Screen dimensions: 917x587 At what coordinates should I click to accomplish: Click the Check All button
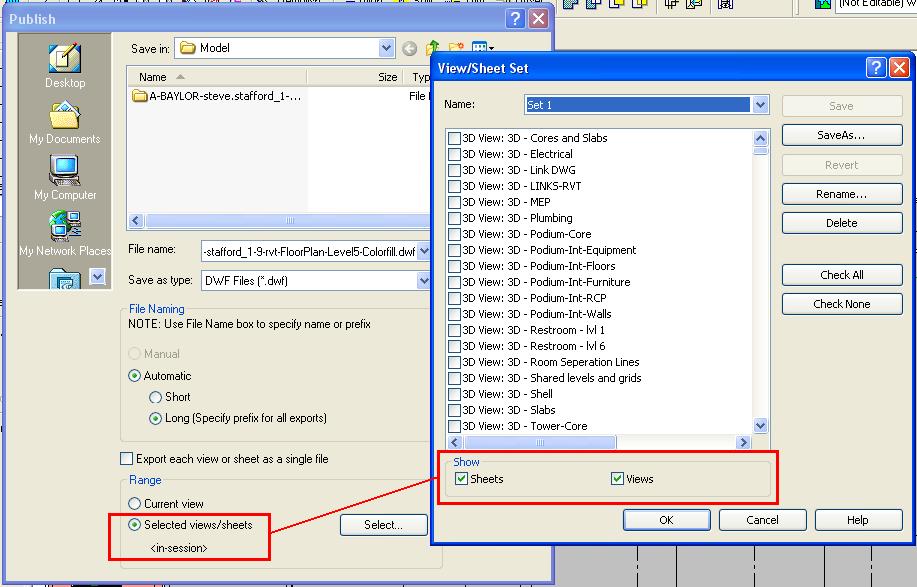(842, 275)
